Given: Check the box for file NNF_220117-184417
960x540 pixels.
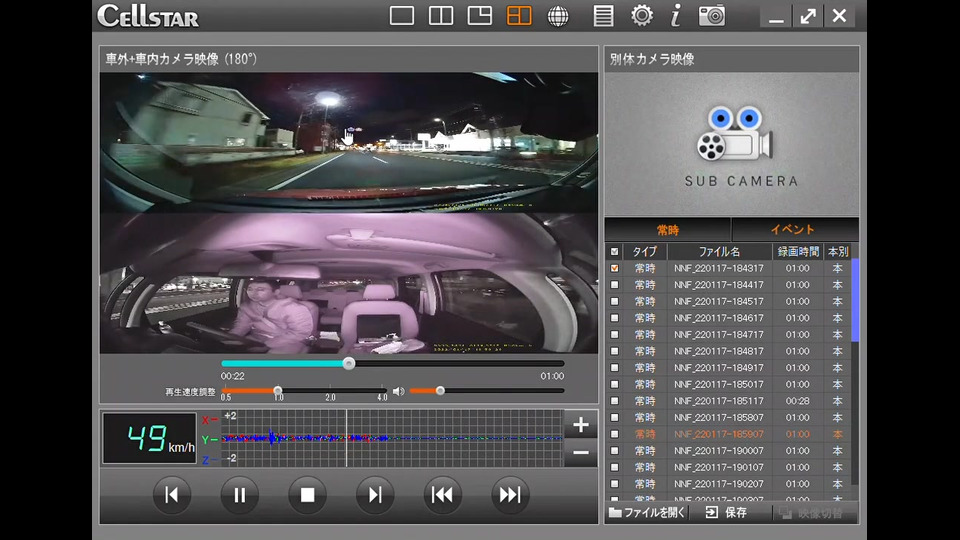Looking at the screenshot, I should (614, 285).
